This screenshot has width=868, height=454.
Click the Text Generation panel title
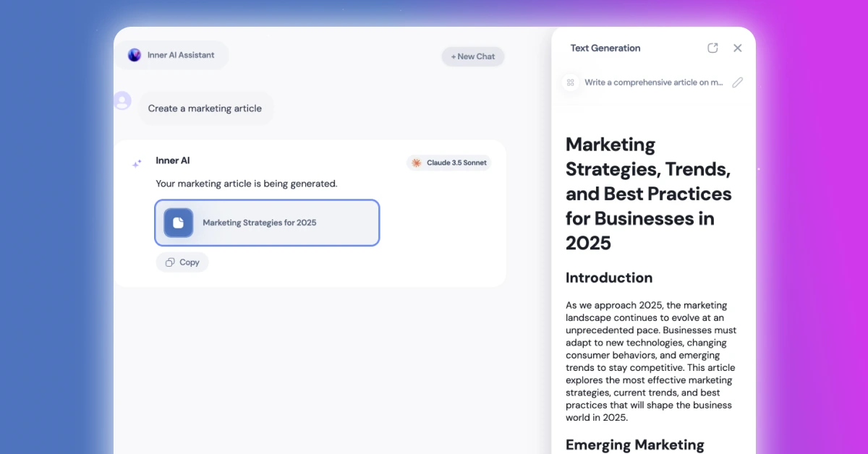point(605,48)
